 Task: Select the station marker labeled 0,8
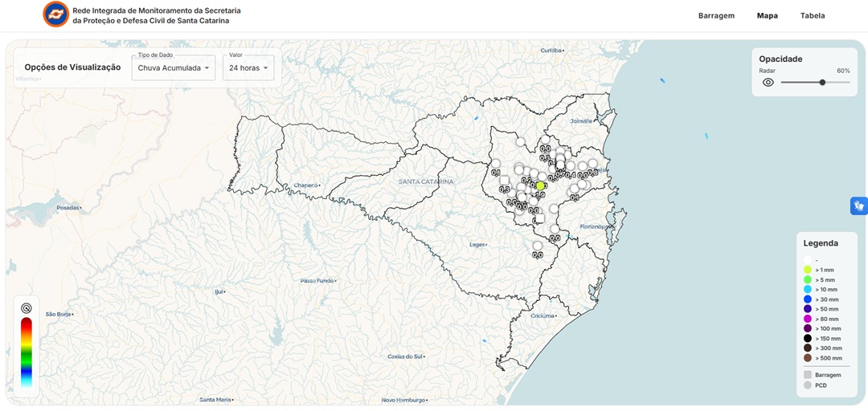[592, 165]
